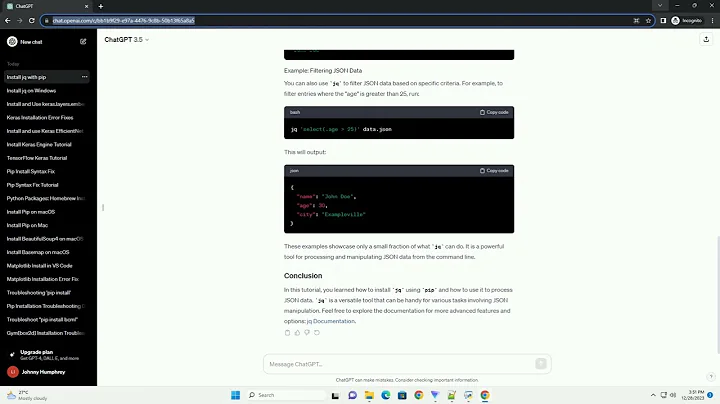Show hidden system tray icons chevron
This screenshot has width=720, height=404.
click(653, 395)
